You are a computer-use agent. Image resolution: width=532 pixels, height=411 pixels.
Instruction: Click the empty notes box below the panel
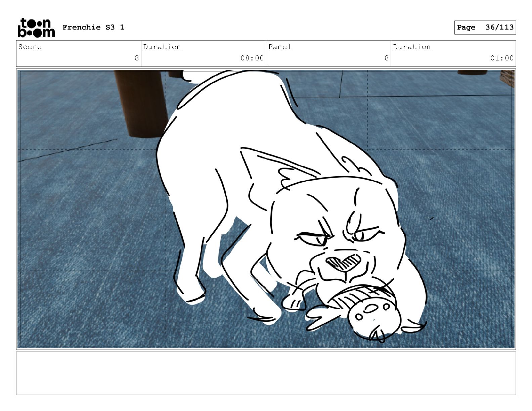(266, 373)
